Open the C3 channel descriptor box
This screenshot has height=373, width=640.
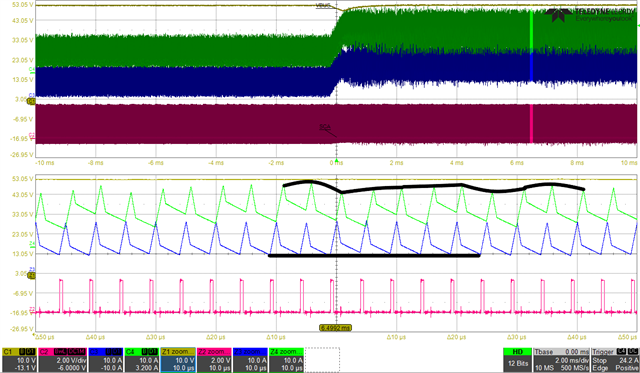pos(105,360)
